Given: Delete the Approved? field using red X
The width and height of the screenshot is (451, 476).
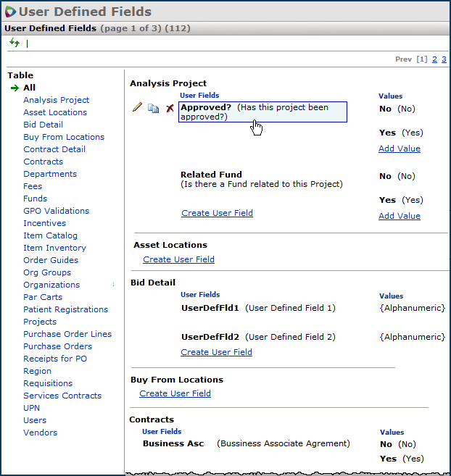Looking at the screenshot, I should (170, 108).
